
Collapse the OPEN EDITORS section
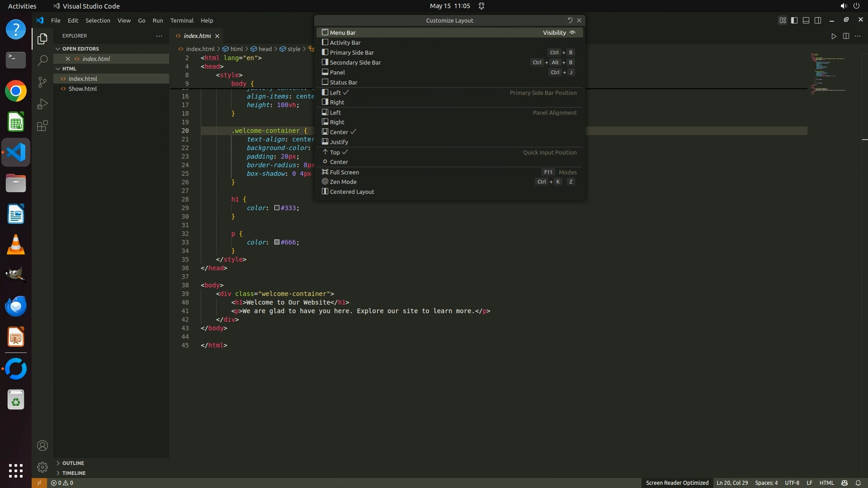80,49
